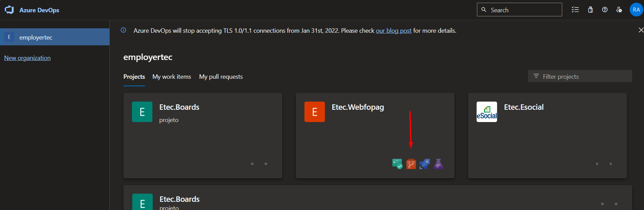Click the New organization link
The image size is (644, 210).
[27, 58]
